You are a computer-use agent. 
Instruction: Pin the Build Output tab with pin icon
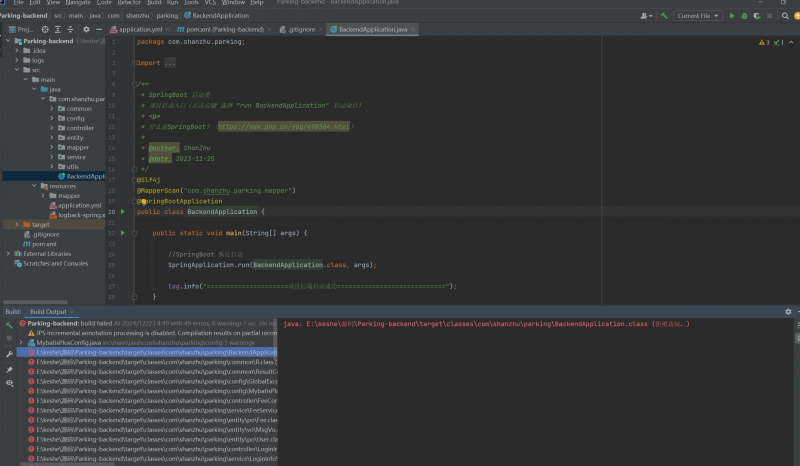(9, 370)
